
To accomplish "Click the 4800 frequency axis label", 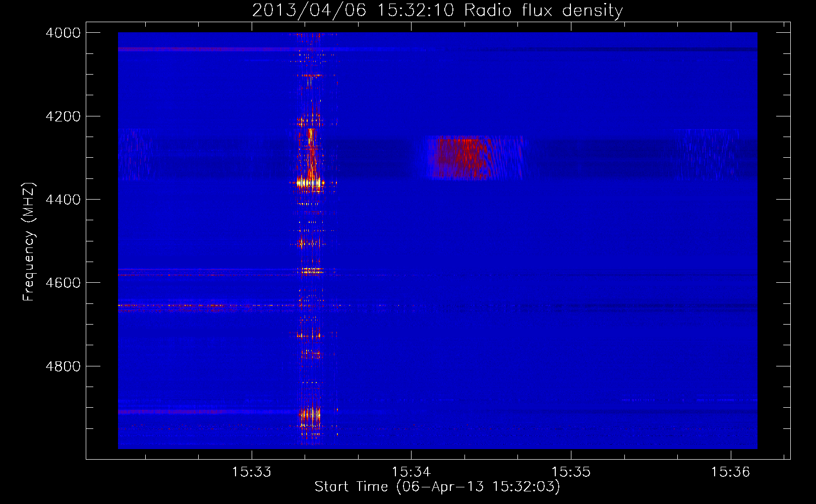I will [63, 366].
